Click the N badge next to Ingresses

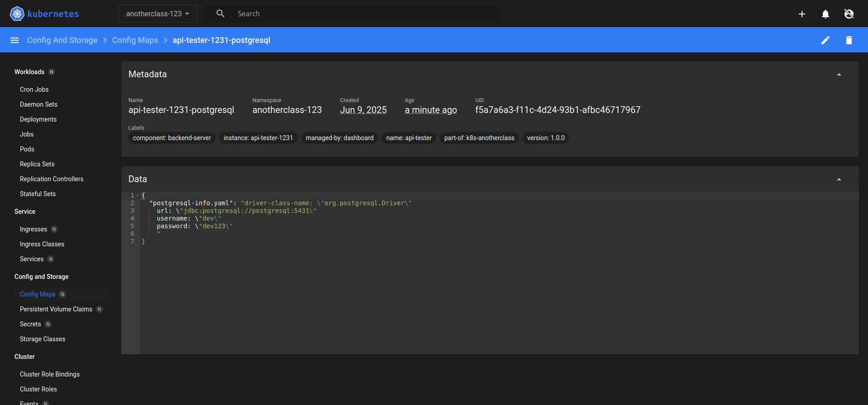click(54, 229)
